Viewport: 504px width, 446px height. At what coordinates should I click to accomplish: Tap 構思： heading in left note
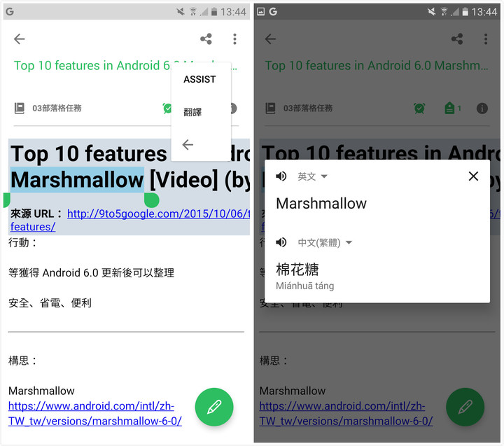coord(22,361)
